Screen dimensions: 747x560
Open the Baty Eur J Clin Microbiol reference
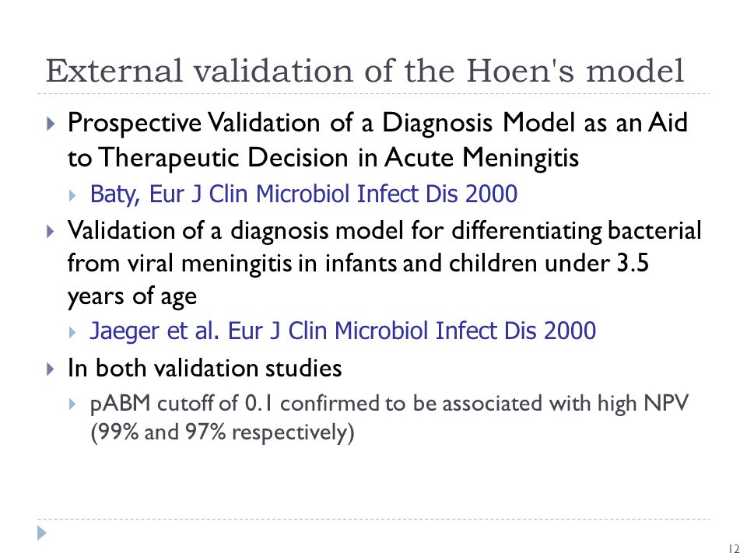coord(304,194)
